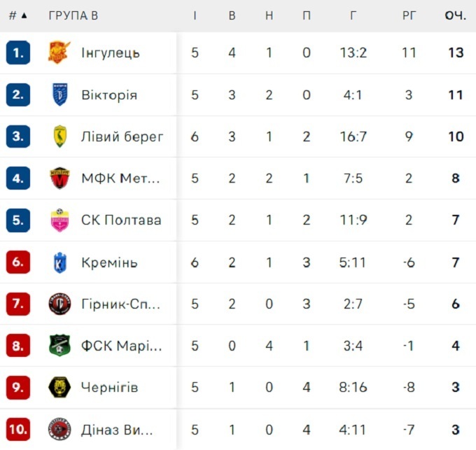Click the ФСК Марі... team crest
476x450 pixels.
(59, 346)
